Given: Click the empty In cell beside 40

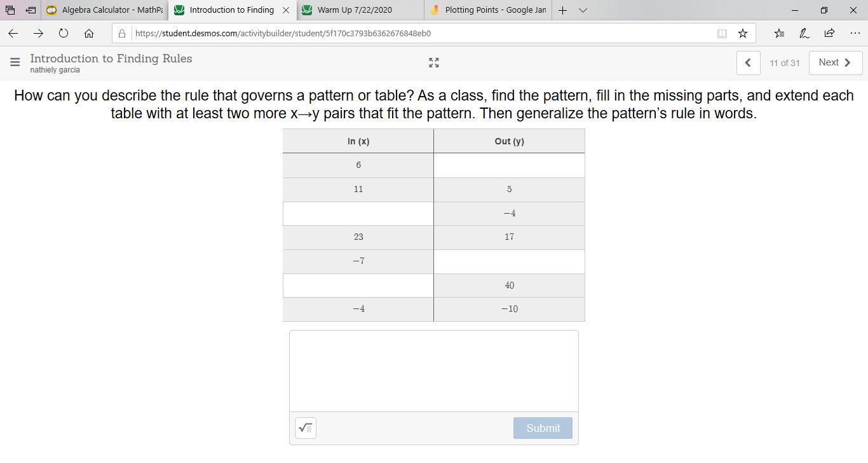Looking at the screenshot, I should pyautogui.click(x=358, y=286).
